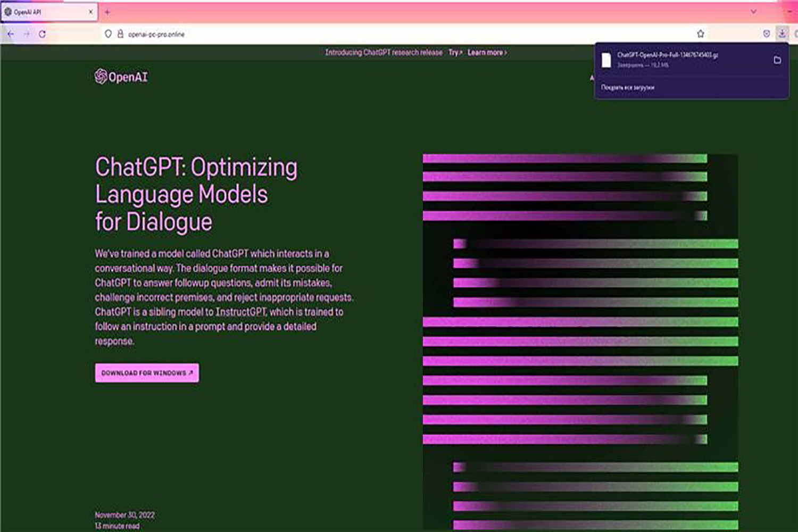Click Learn more in the banner
Screen dimensions: 798x532
click(x=487, y=53)
